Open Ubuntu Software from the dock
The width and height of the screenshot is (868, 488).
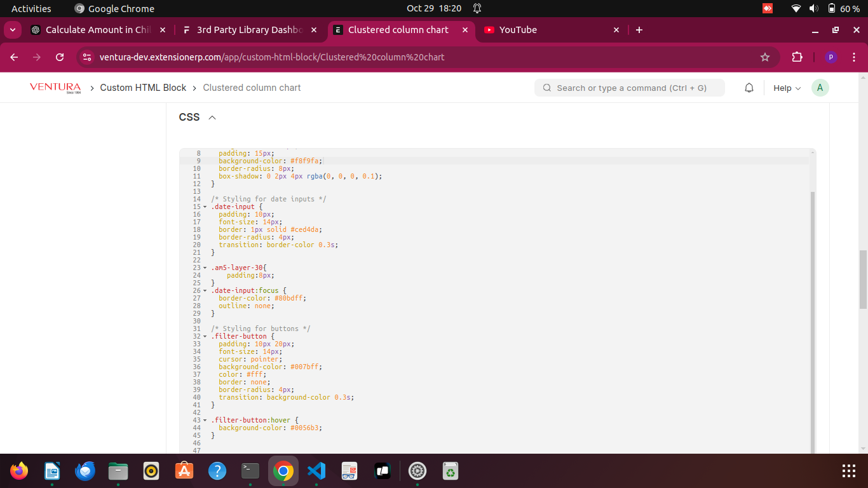(184, 471)
